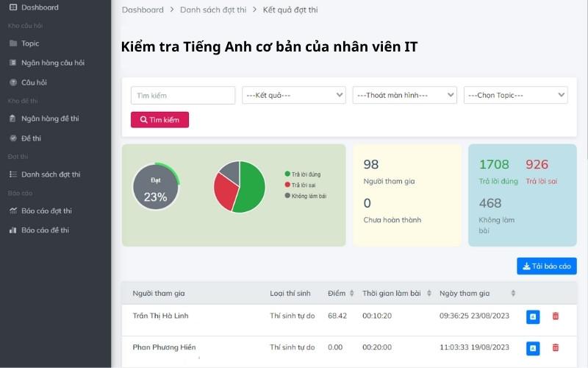Click the date 09:36:25 23/08/2023

pyautogui.click(x=474, y=316)
